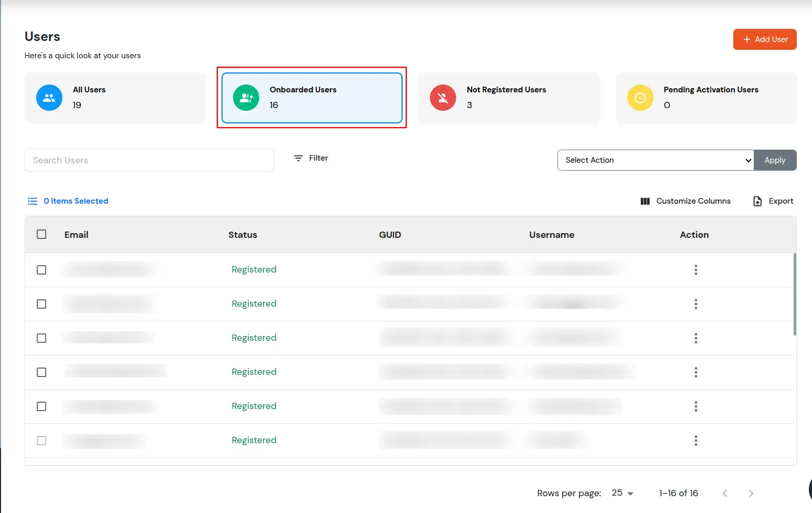This screenshot has height=513, width=812.
Task: Click the Apply button
Action: 775,160
